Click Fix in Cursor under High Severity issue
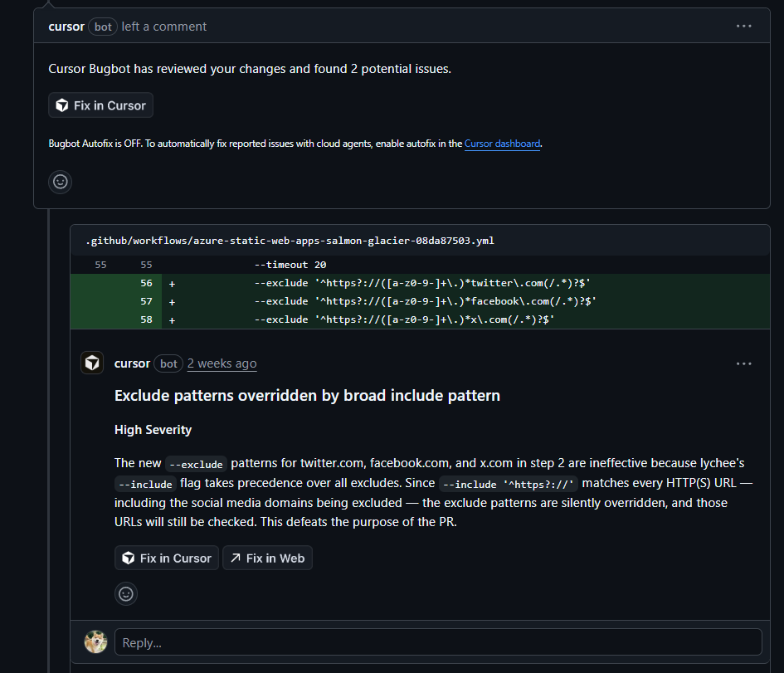784x673 pixels. pyautogui.click(x=167, y=558)
